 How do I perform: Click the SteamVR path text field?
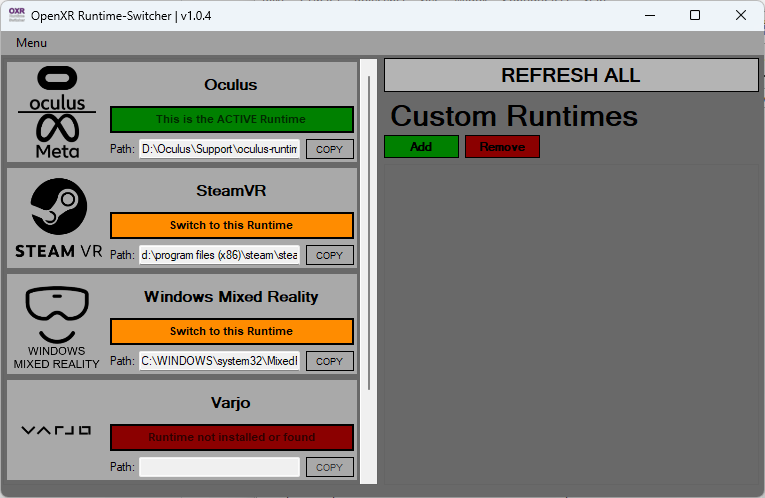[220, 255]
